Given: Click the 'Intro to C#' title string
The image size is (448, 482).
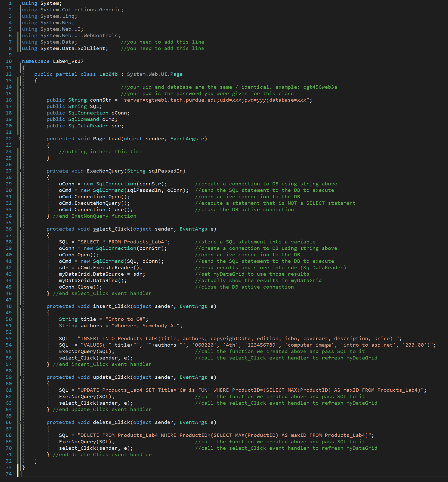Looking at the screenshot, I should point(125,319).
